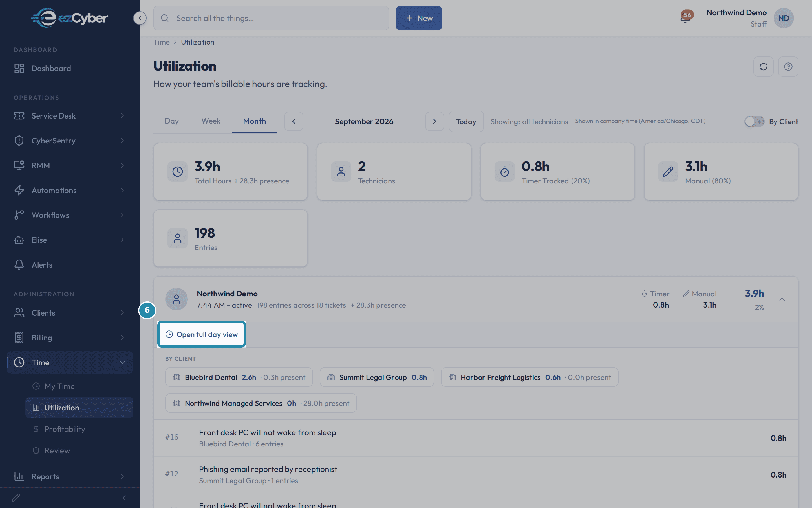
Task: Switch to the Day tab
Action: pyautogui.click(x=171, y=121)
